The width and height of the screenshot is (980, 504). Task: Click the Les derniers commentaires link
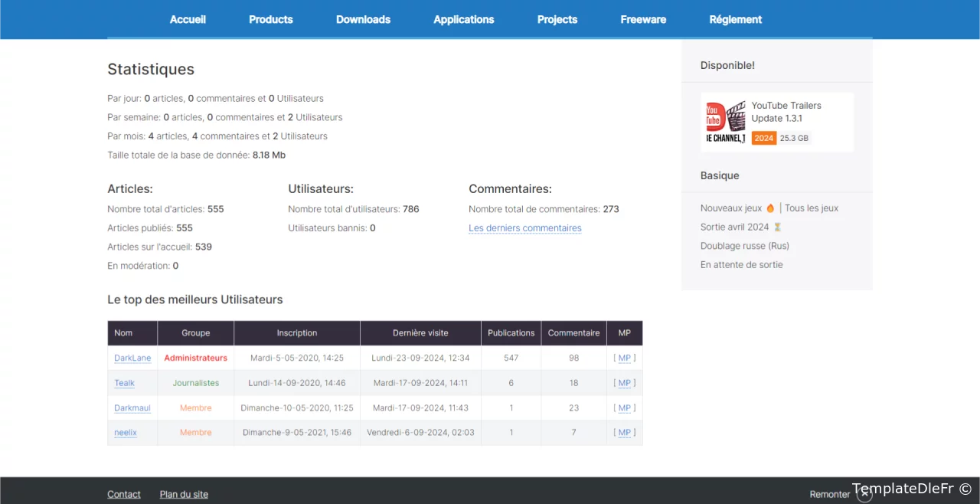(524, 228)
